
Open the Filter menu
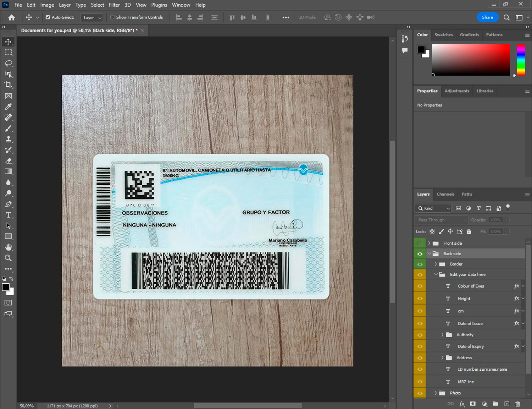114,5
